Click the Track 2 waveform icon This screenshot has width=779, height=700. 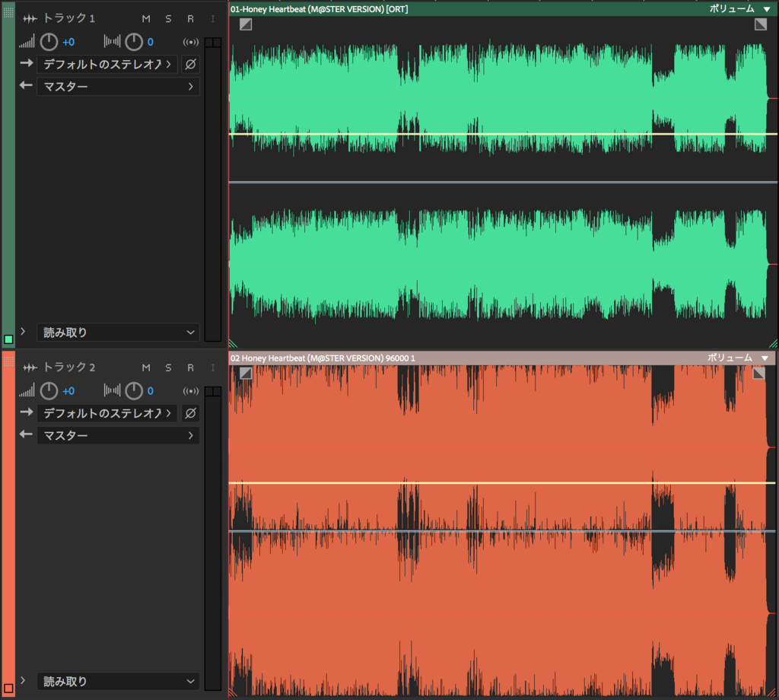pos(30,367)
